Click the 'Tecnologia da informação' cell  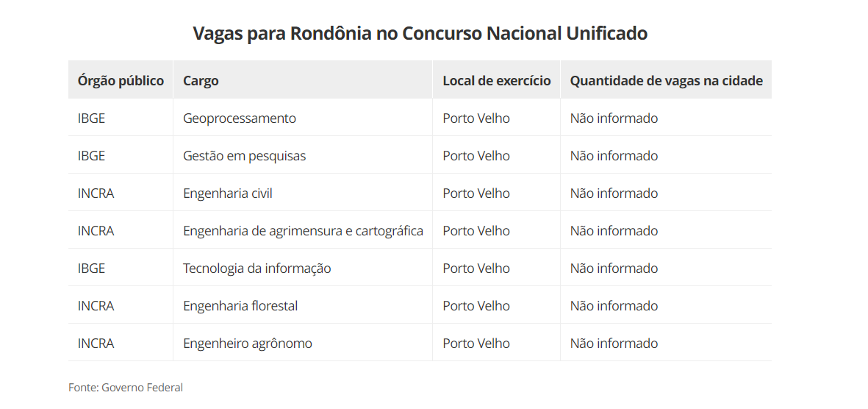point(257,268)
